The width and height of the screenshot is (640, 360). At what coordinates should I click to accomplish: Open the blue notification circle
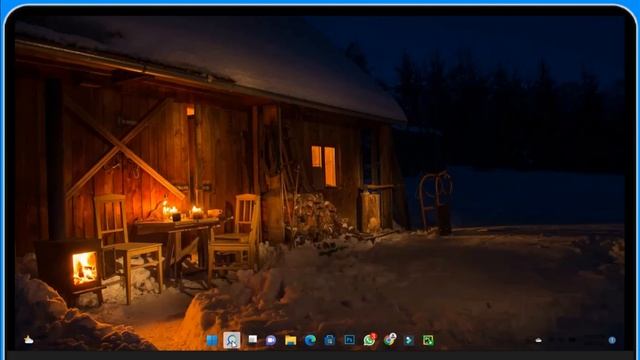point(612,340)
